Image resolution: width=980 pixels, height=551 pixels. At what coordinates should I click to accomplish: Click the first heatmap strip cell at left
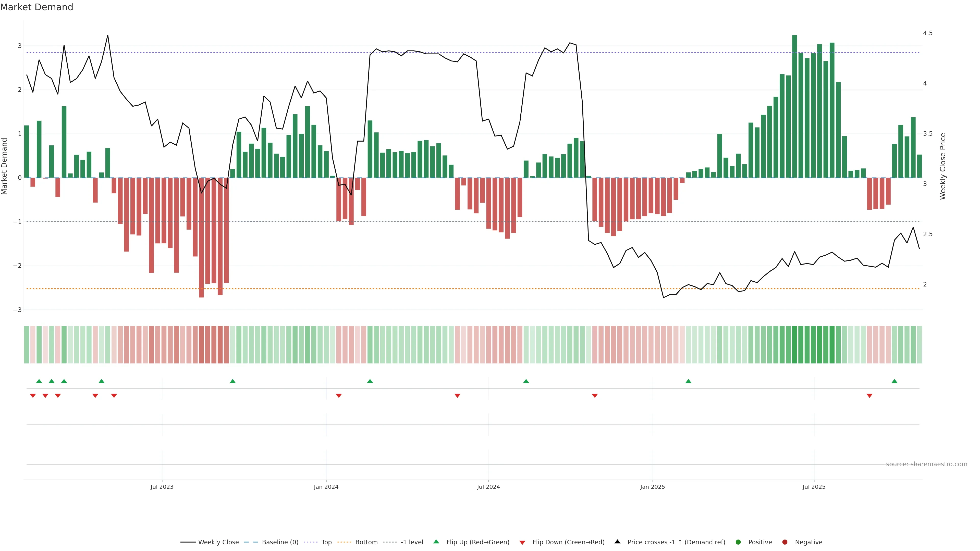tap(27, 345)
